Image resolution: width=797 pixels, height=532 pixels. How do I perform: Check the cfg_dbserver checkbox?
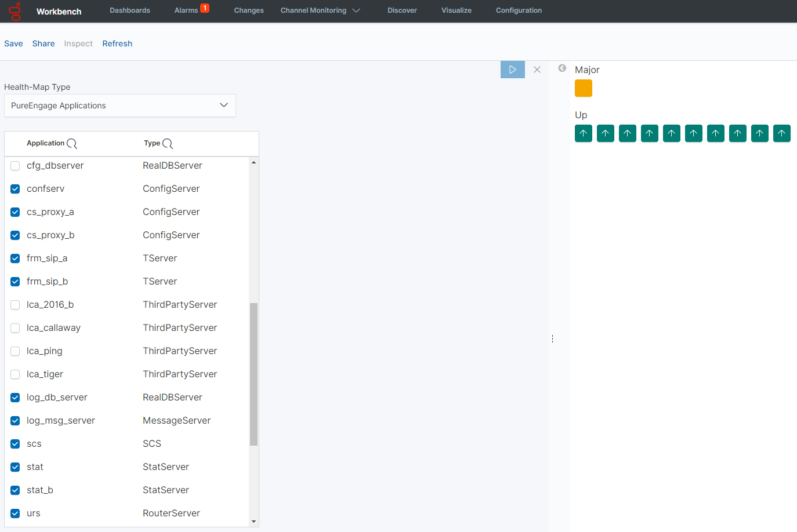(x=15, y=166)
